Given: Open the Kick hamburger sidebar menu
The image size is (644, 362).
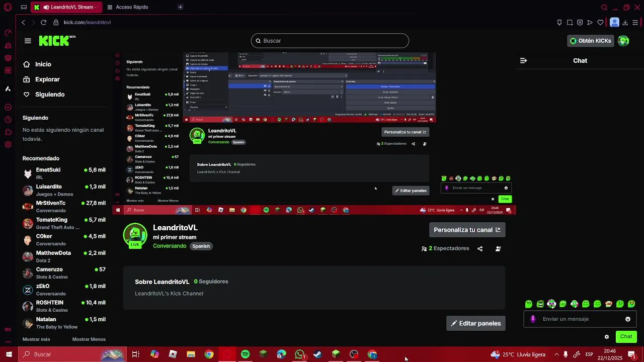Looking at the screenshot, I should point(28,41).
